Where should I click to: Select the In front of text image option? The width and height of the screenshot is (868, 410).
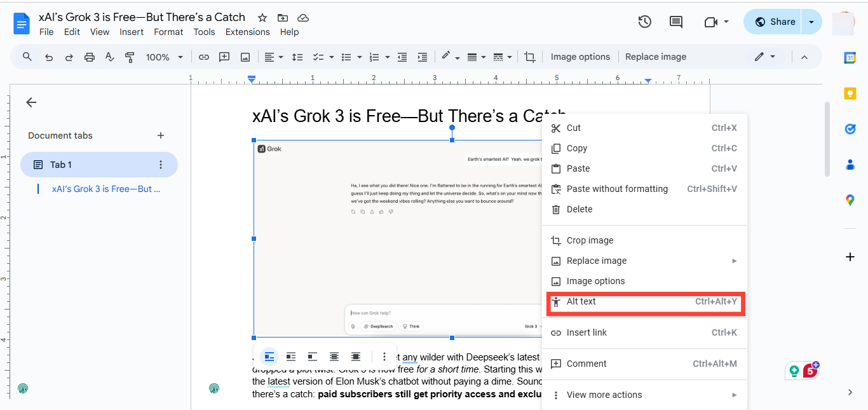[x=356, y=357]
